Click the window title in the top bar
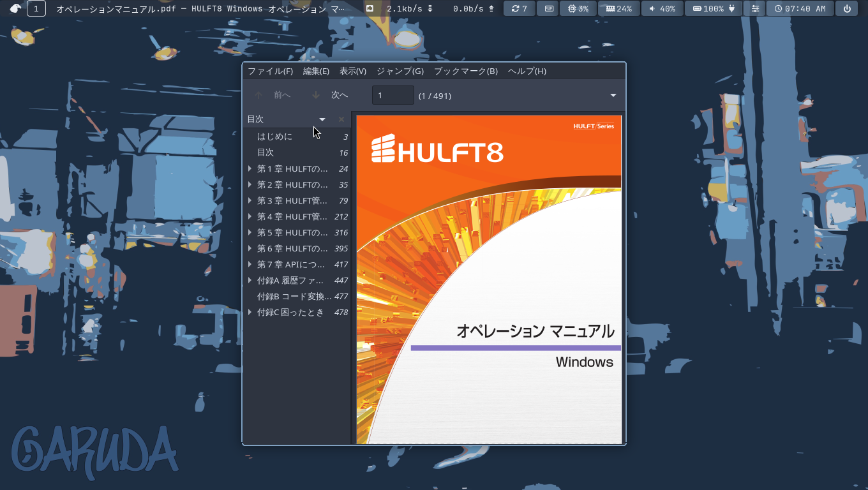Viewport: 868px width, 490px height. [x=200, y=8]
